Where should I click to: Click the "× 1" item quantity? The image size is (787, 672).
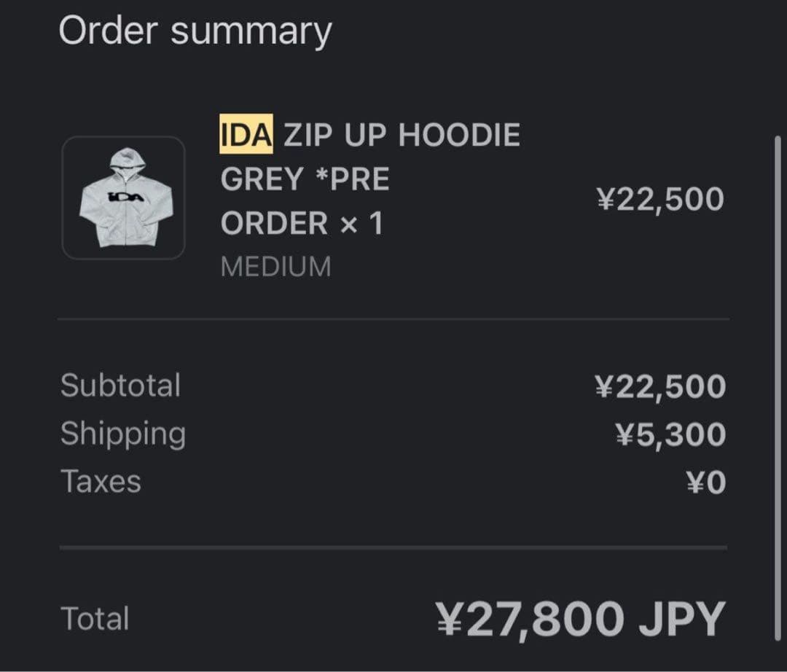[x=361, y=224]
